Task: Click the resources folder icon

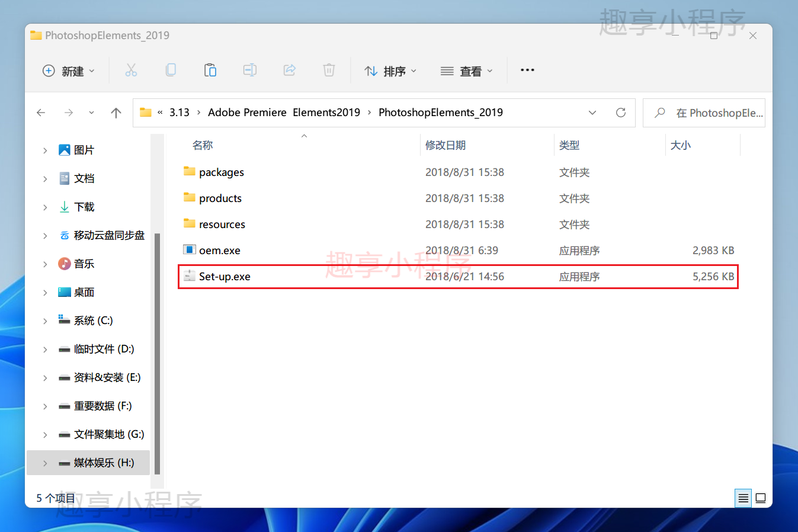Action: tap(190, 223)
